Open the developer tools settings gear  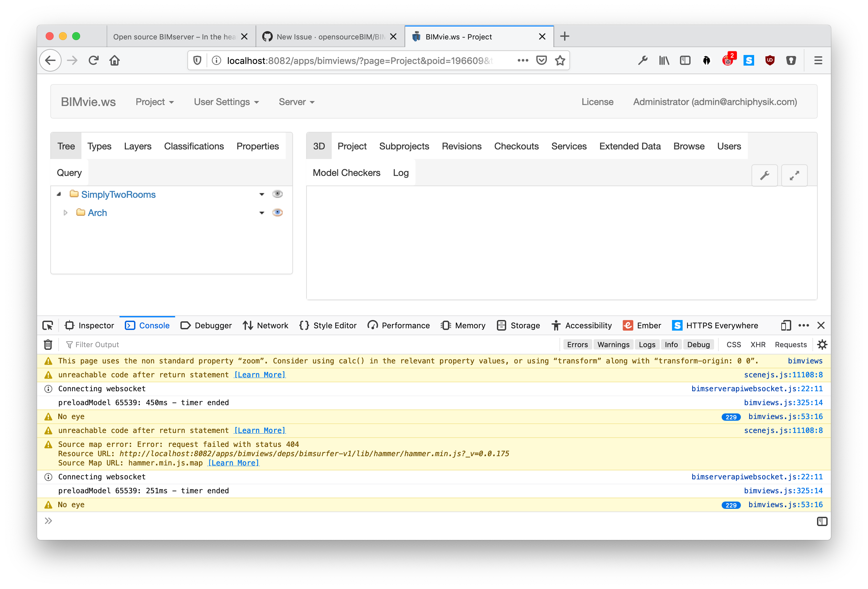click(x=822, y=344)
